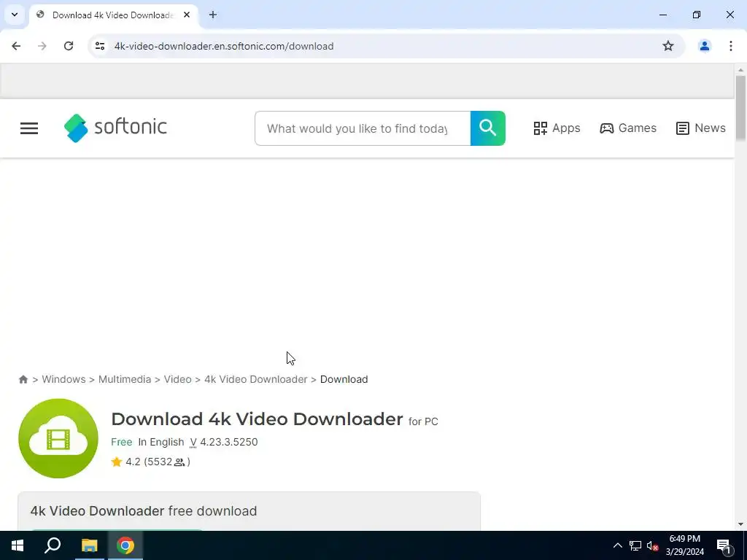Click the Download 4k Video Downloader heading
747x560 pixels.
tap(257, 419)
